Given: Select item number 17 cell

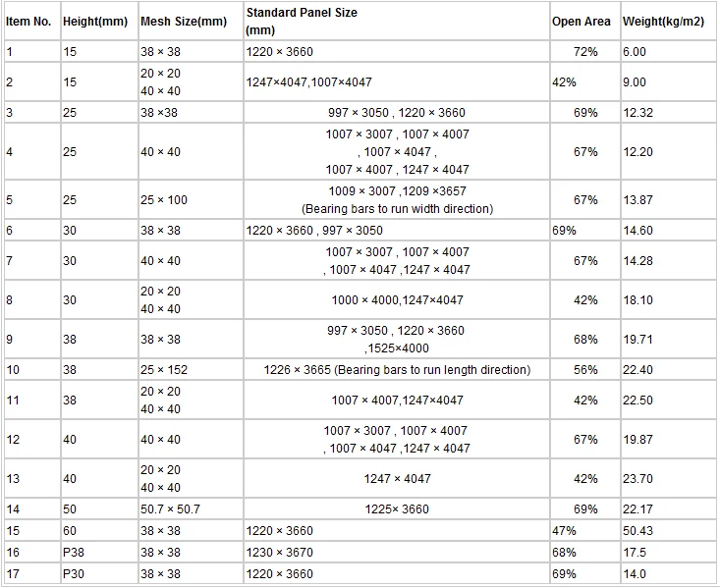Looking at the screenshot, I should click(12, 574).
